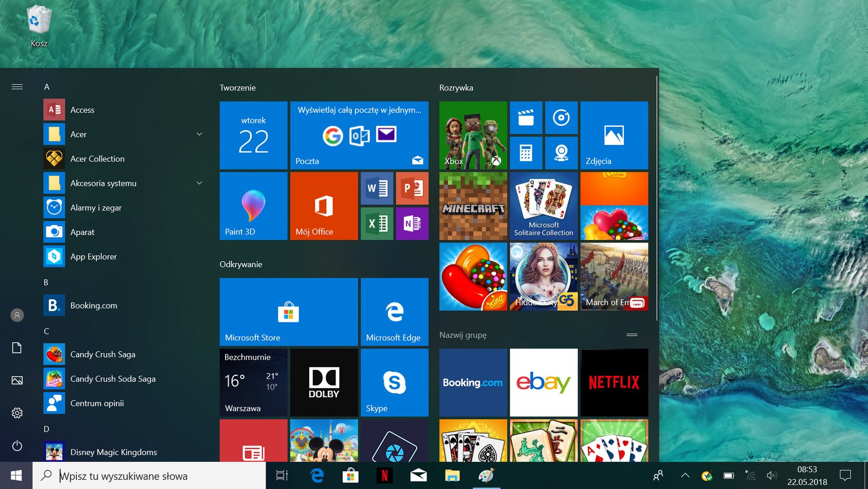This screenshot has height=489, width=868.
Task: Open Action Center notifications icon
Action: click(x=845, y=475)
